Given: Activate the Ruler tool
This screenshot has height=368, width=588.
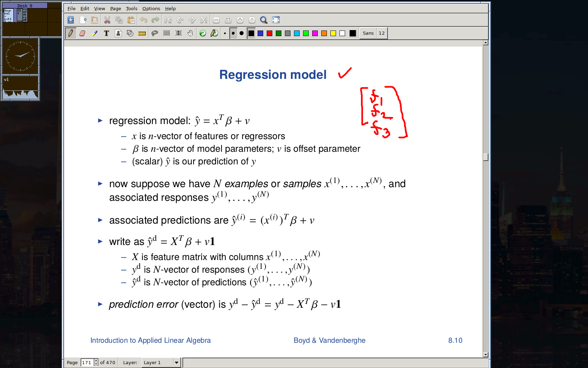Looking at the screenshot, I should pos(142,33).
